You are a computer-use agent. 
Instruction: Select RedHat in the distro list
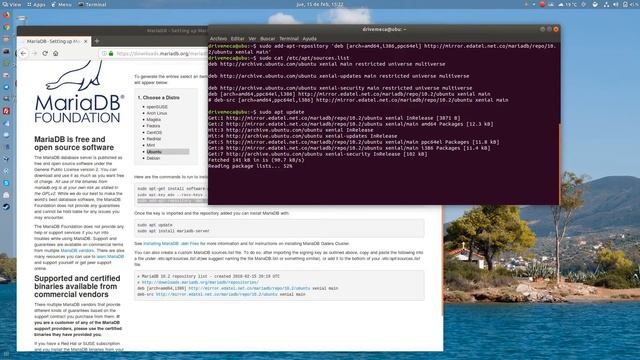[154, 139]
